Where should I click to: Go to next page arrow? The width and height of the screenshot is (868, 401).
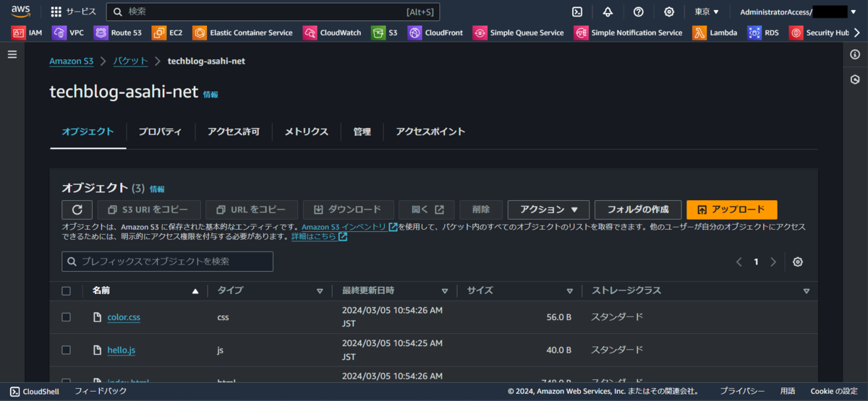coord(773,262)
